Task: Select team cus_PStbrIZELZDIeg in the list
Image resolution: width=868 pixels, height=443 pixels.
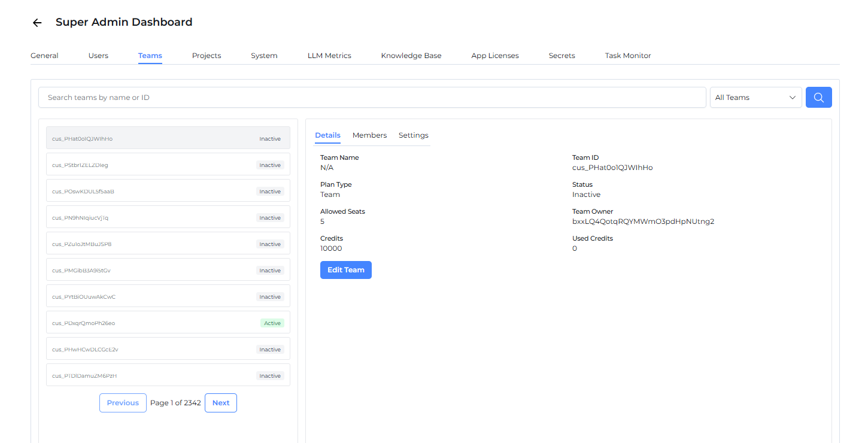Action: 168,164
